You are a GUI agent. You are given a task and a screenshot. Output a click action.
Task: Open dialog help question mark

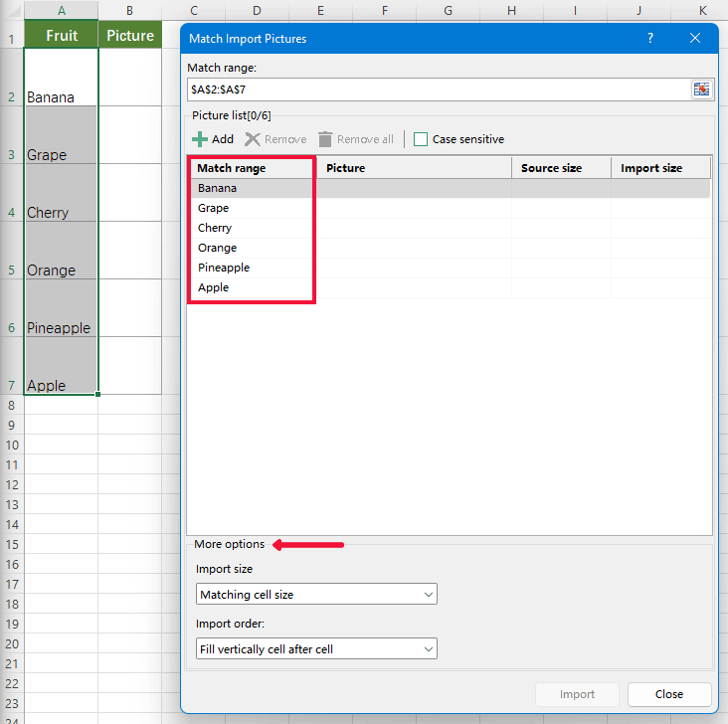tap(650, 38)
